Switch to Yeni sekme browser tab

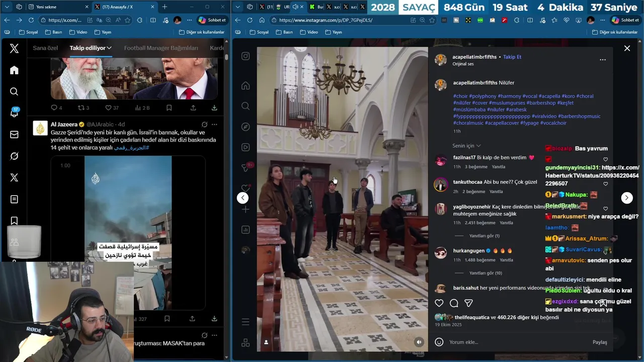tap(58, 7)
